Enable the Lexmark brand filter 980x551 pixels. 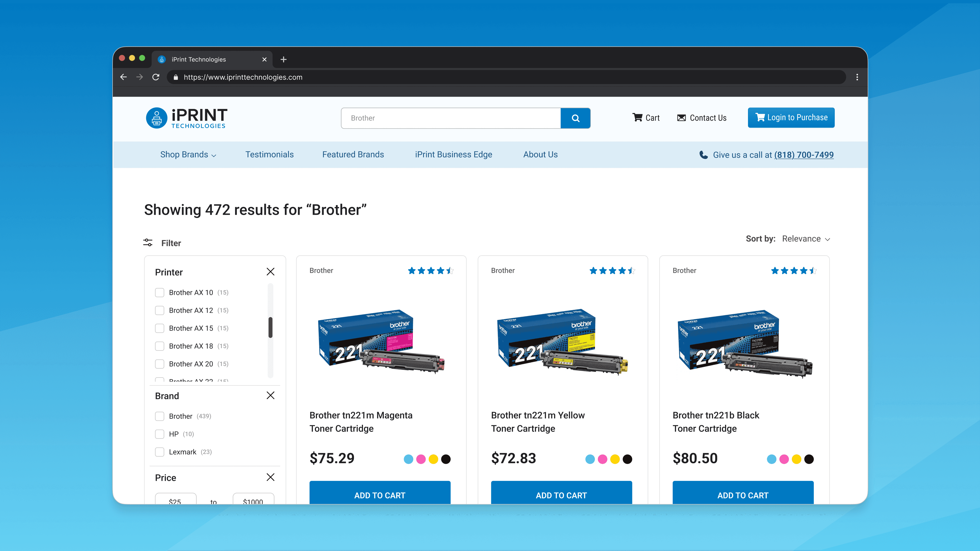[x=160, y=452]
